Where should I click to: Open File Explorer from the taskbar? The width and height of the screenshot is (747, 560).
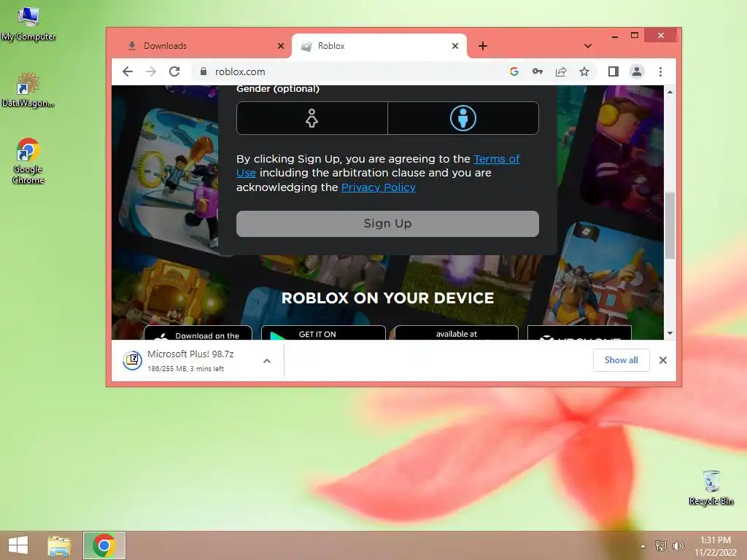click(59, 545)
